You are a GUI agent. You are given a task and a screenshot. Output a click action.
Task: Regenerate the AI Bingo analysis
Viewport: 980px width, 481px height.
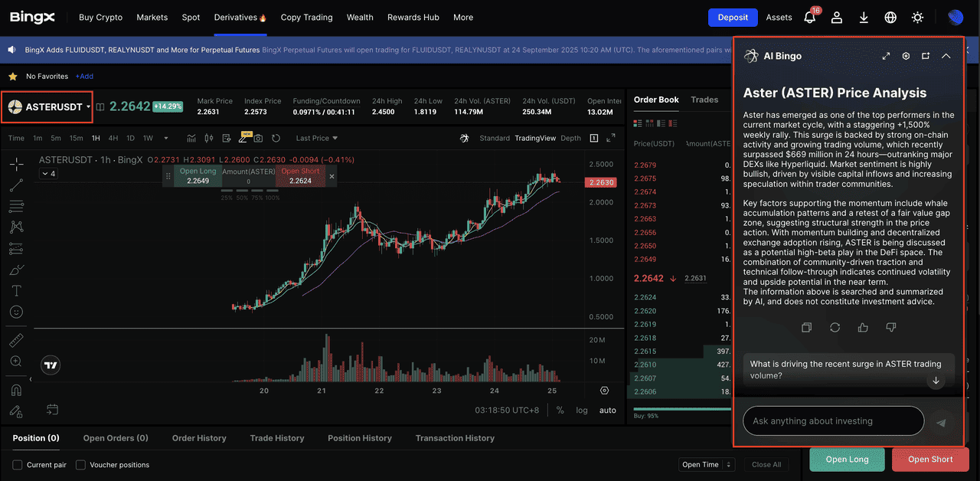coord(835,328)
